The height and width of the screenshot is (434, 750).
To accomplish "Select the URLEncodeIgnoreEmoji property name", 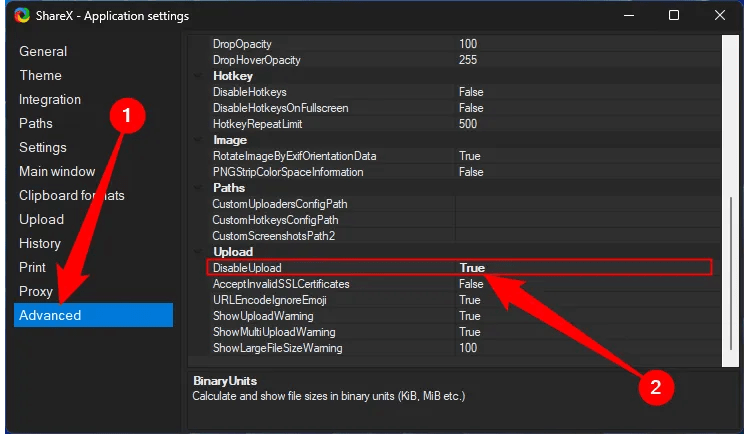I will coord(270,300).
